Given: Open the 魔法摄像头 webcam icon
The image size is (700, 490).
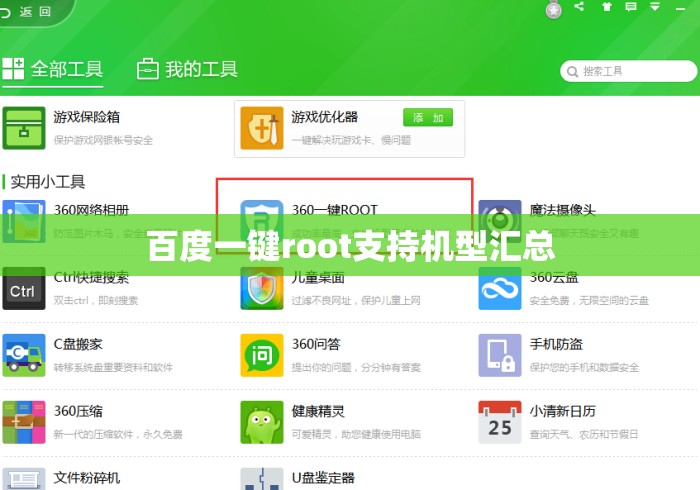Looking at the screenshot, I should (x=500, y=221).
